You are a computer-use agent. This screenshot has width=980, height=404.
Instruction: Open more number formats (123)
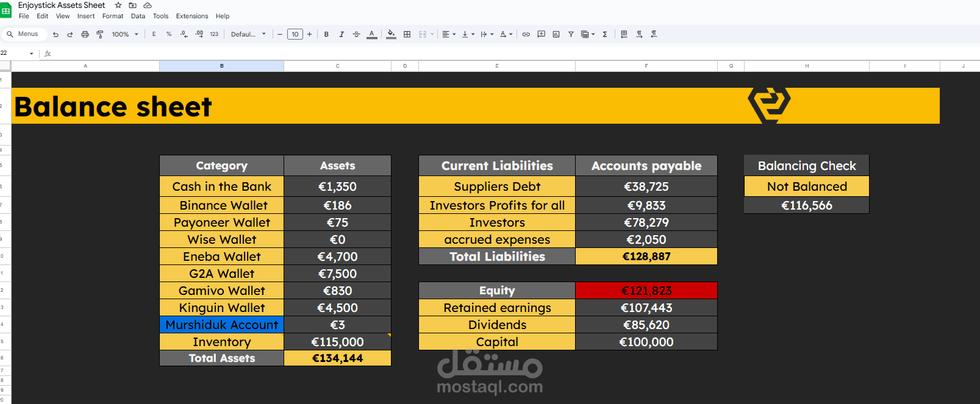pyautogui.click(x=214, y=34)
